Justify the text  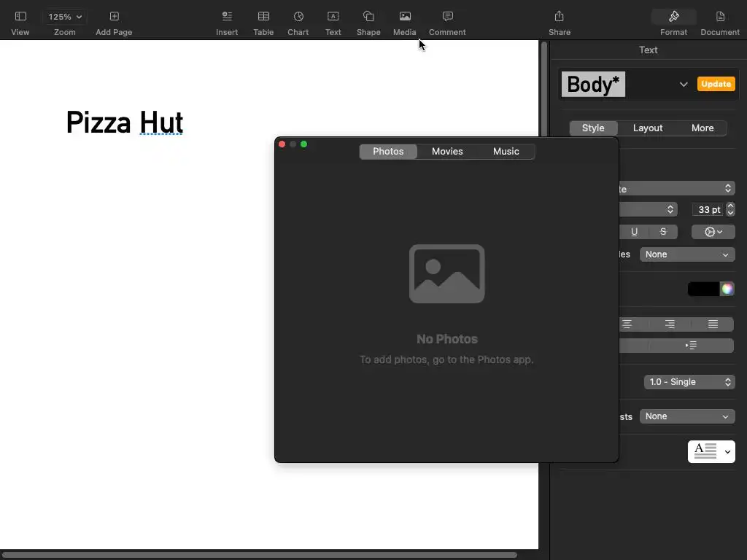point(713,324)
